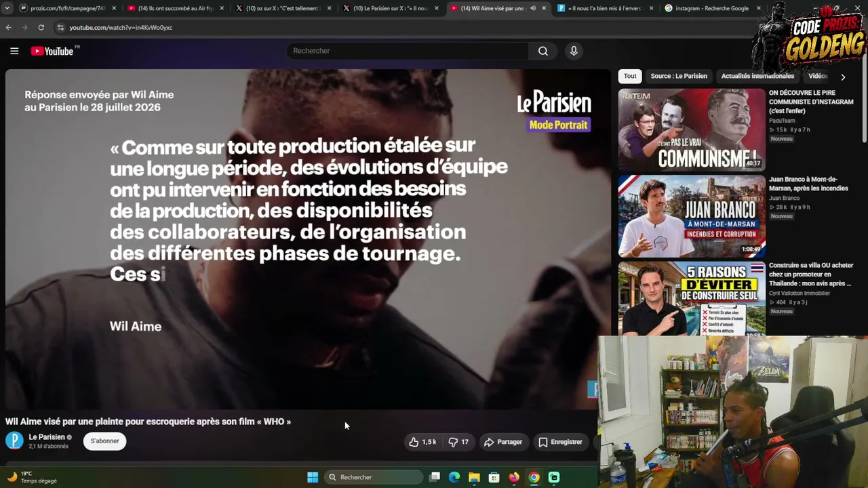Close the 'Il nous l'a bien mis à l'envers' tab
The height and width of the screenshot is (488, 868).
tap(652, 8)
